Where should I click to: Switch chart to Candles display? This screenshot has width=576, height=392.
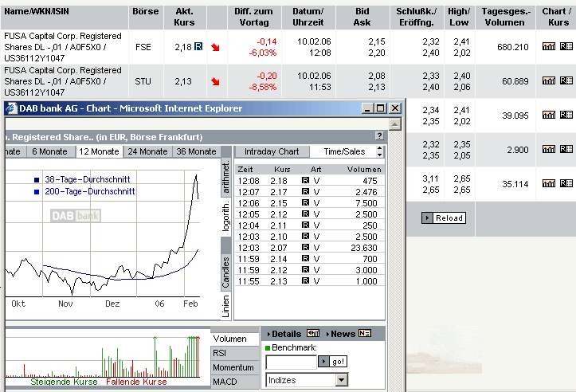click(x=226, y=272)
